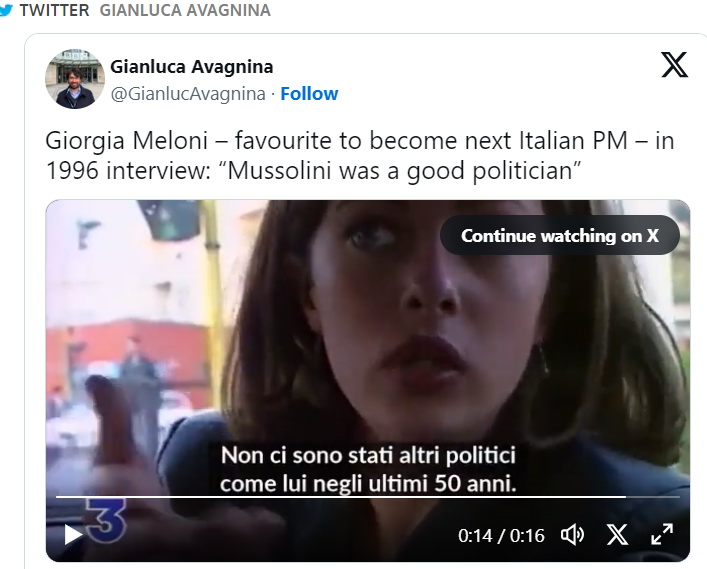Click the X logo on tweet card

click(675, 66)
